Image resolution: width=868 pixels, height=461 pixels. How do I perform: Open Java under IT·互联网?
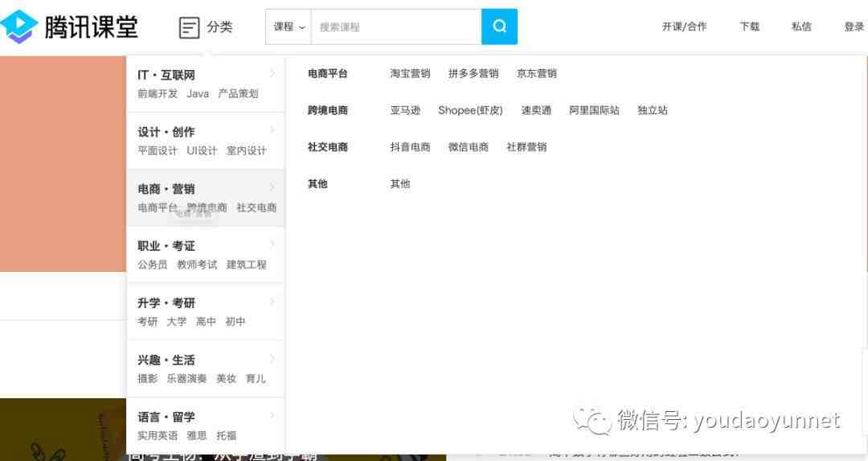point(198,93)
